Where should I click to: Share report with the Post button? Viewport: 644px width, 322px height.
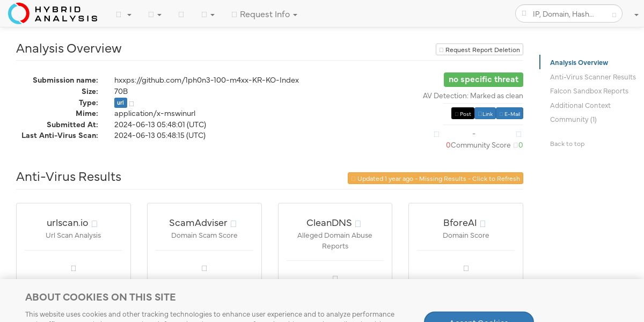point(463,114)
